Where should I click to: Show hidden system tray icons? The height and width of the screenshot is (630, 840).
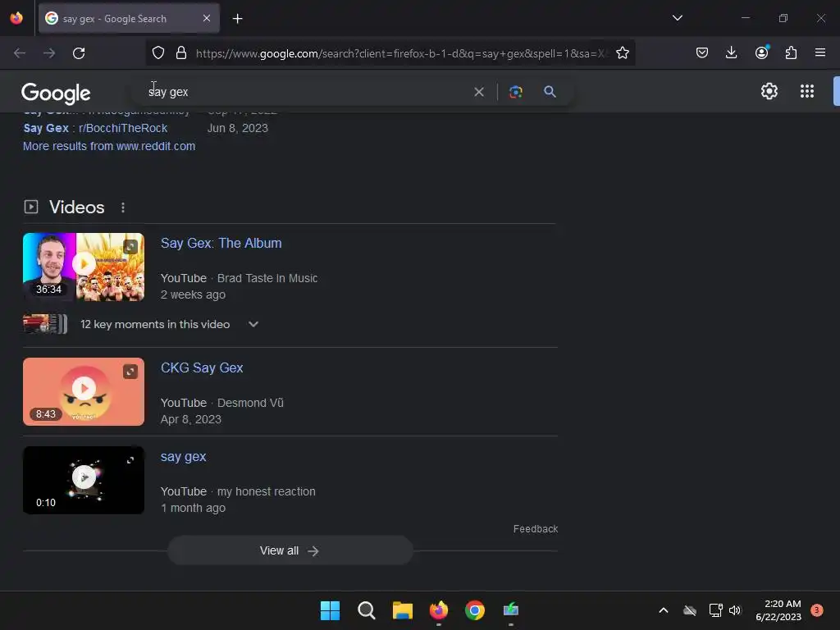663,610
